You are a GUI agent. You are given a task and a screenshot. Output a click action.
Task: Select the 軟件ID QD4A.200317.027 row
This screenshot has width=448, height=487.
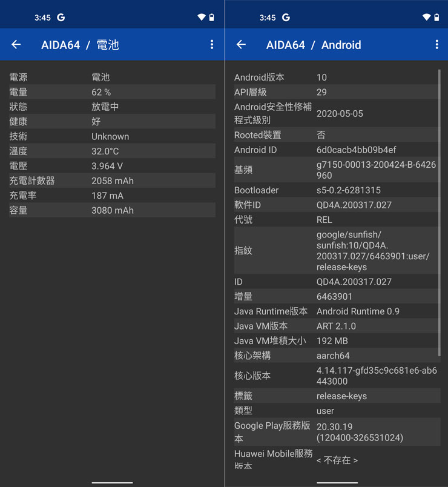click(x=337, y=205)
